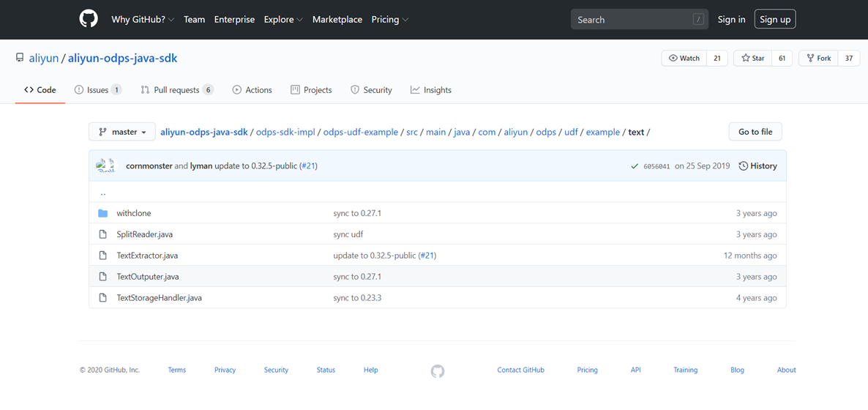868x410 pixels.
Task: Open the 'sync udf' commit message
Action: coord(348,234)
